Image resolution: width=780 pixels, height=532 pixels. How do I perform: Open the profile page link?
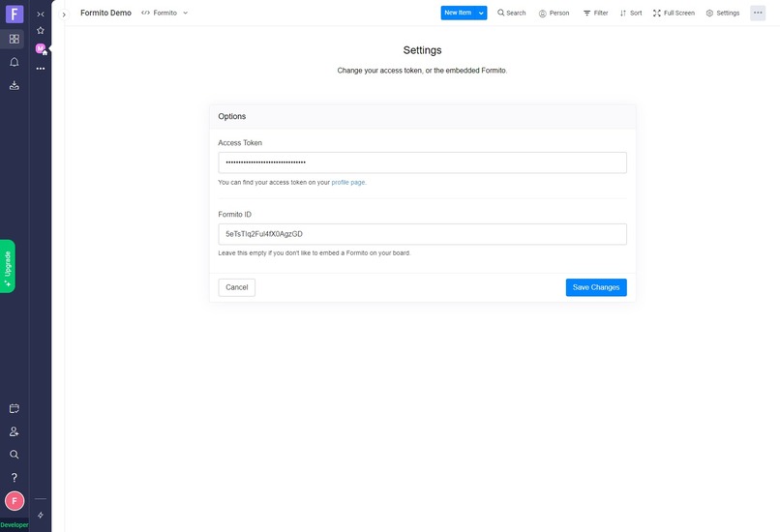pos(347,183)
